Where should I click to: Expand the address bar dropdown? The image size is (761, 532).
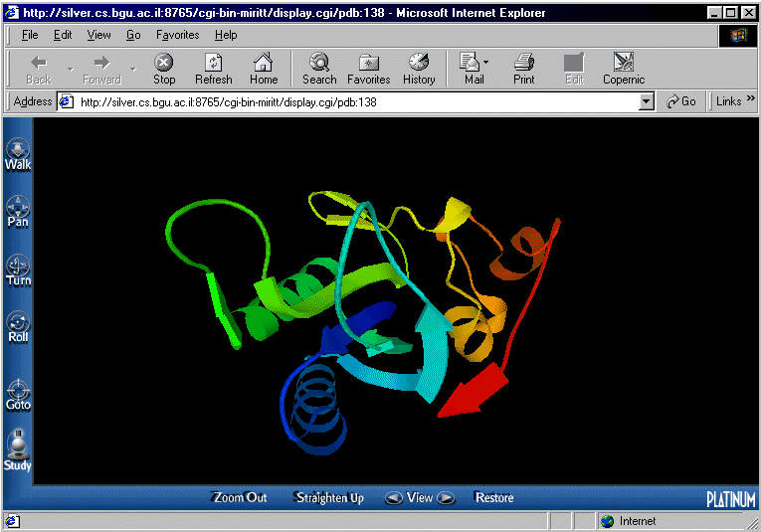click(x=646, y=101)
